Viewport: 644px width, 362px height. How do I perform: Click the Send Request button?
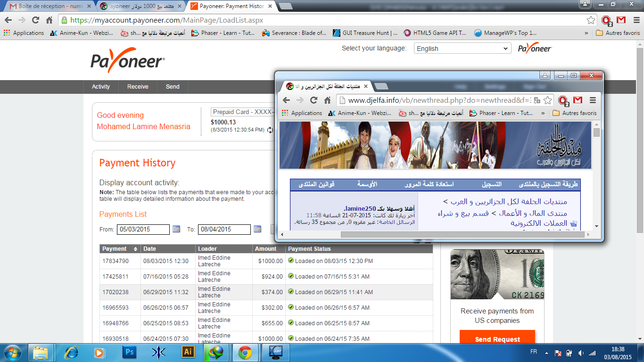click(x=497, y=337)
